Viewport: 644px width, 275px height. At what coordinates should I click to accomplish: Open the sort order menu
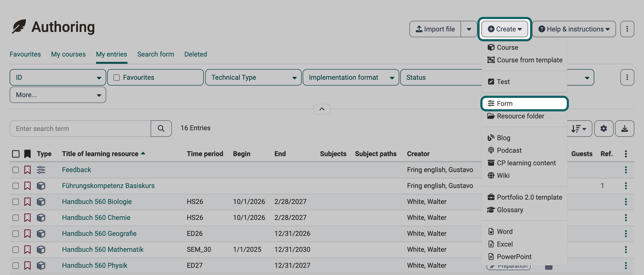pos(579,128)
